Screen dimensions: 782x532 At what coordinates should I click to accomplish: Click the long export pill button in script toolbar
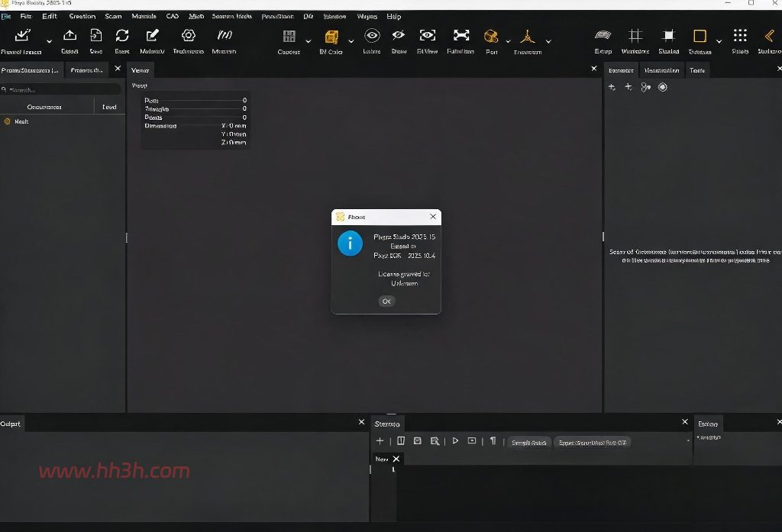coord(593,443)
